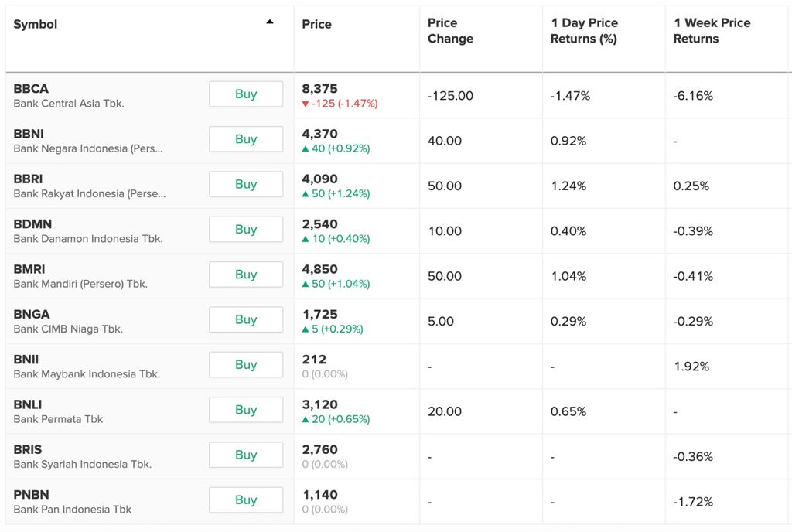Click the BMRI price 4,850
Screen dimensions: 792x532
coord(319,269)
